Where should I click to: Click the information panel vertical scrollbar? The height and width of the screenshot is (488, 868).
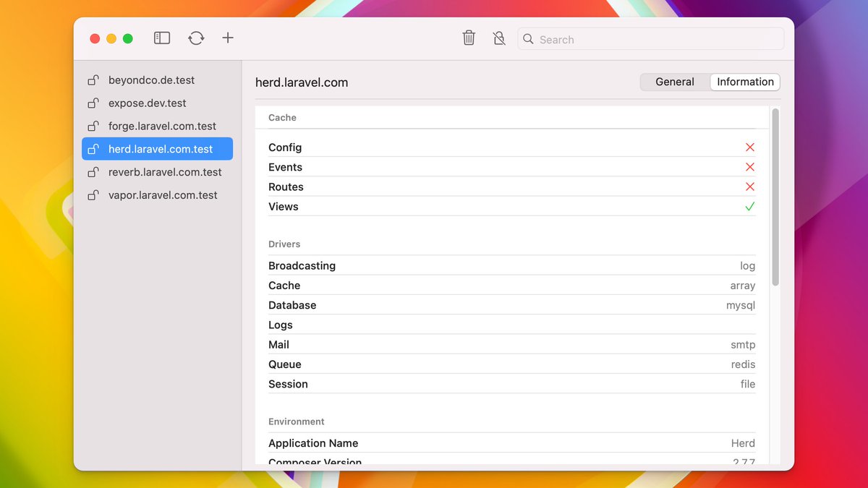(x=775, y=197)
